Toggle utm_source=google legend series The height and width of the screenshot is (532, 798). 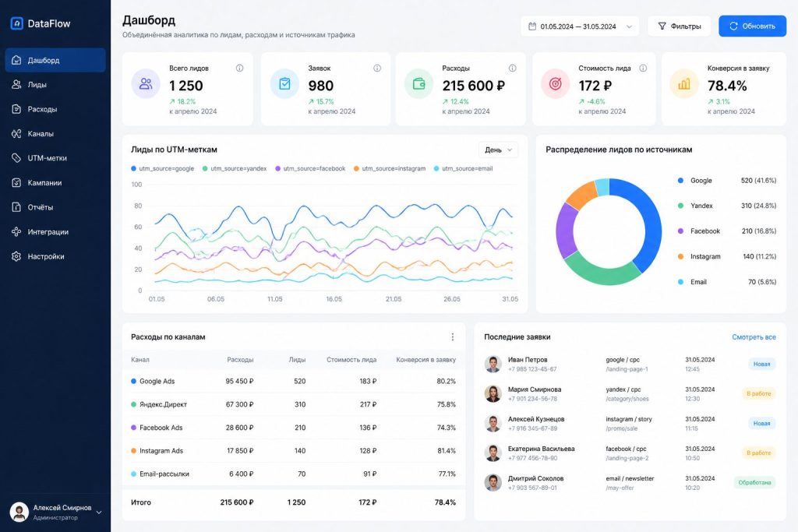(162, 168)
